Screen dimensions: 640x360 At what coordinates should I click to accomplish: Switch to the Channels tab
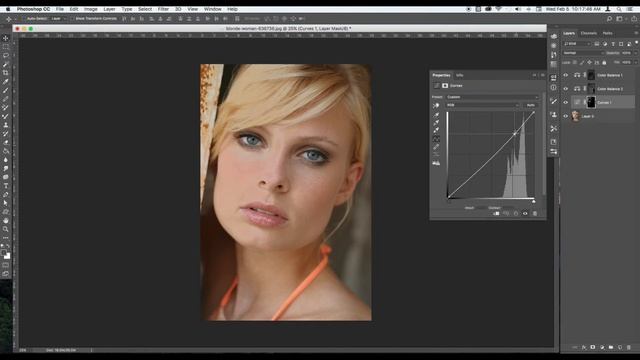tap(588, 33)
